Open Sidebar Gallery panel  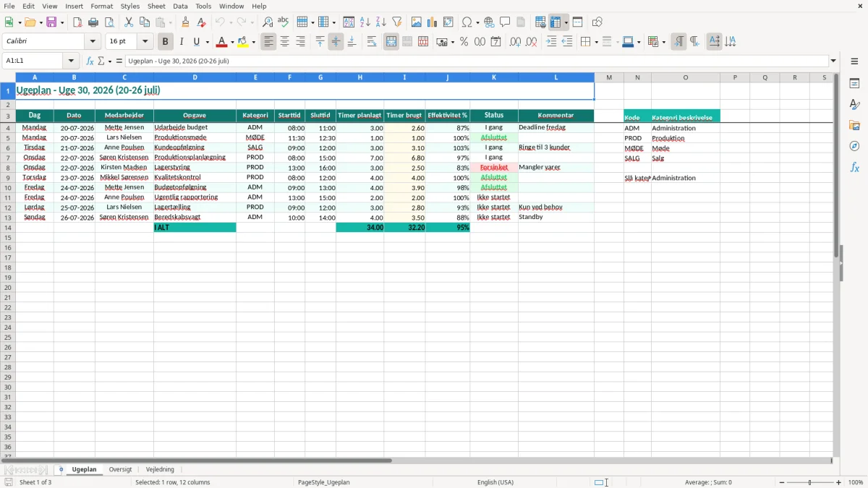(854, 125)
